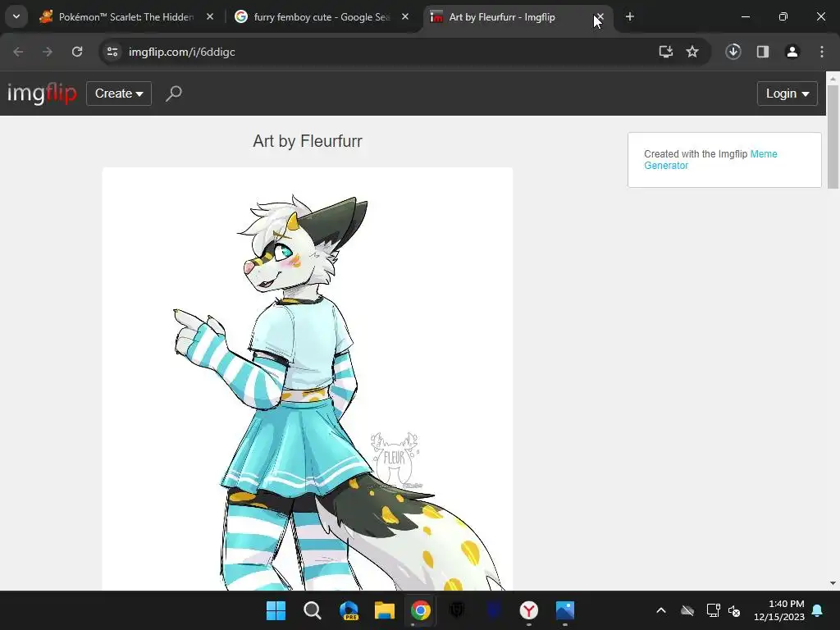Open OneDrive cloud tray icon
The width and height of the screenshot is (840, 630).
(687, 610)
